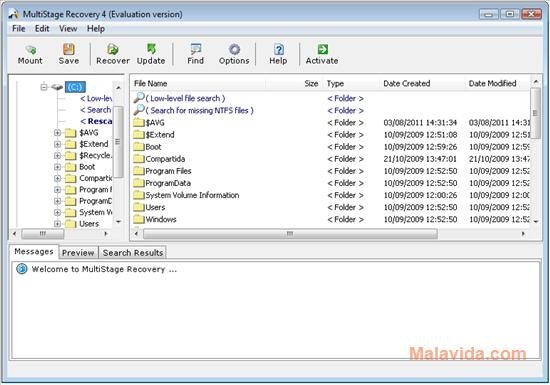Click date "03/08/2011 14:31:34" of $AVG
Viewport: 550px width, 385px height.
[x=420, y=123]
